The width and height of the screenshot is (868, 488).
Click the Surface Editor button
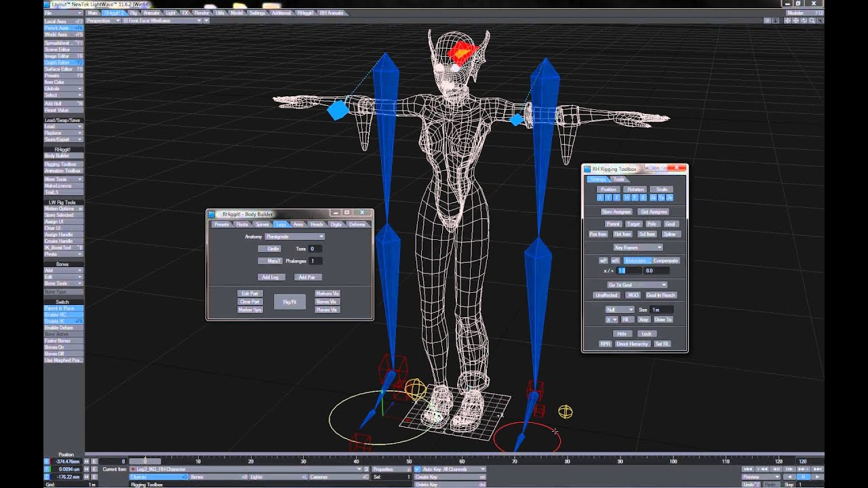[63, 69]
